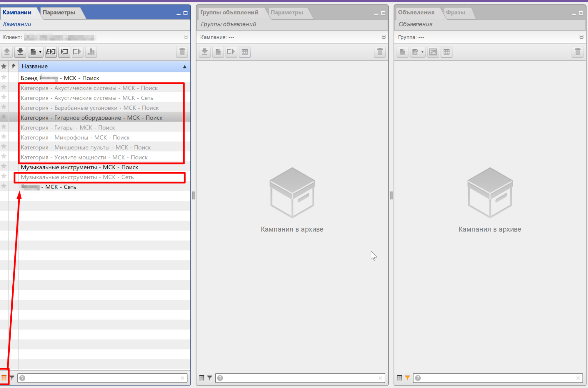Image resolution: width=588 pixels, height=388 pixels.
Task: Open the new campaign button dropdown arrow
Action: (x=40, y=52)
